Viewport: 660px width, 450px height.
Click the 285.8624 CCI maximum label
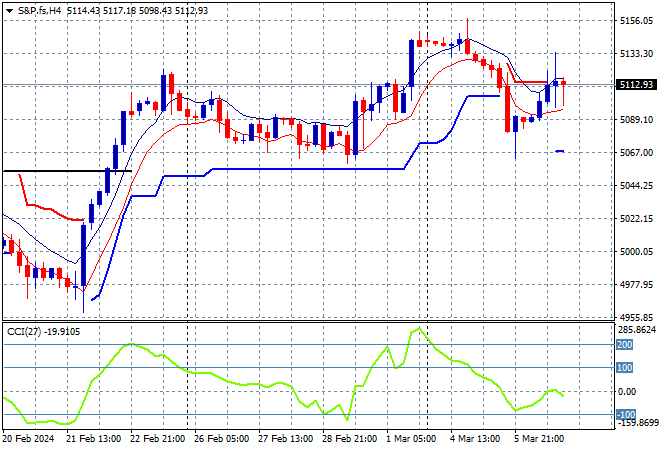coord(635,328)
